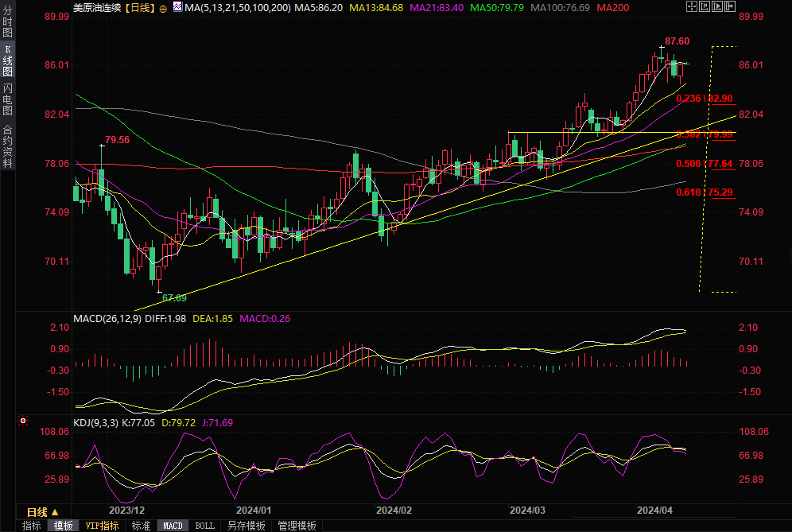Viewport: 792px width, 532px height.
Task: Click the 2024/03 date marker on timeline
Action: pyautogui.click(x=527, y=511)
